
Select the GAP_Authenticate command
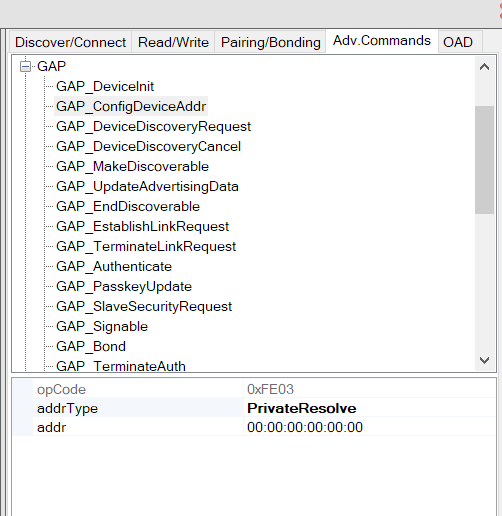[x=114, y=266]
